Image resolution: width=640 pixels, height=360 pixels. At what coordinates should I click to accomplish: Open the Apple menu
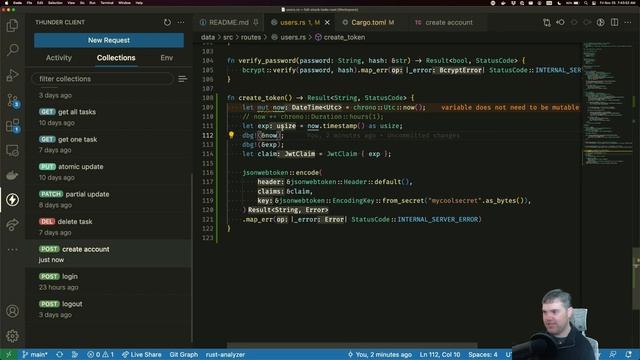click(x=6, y=3)
